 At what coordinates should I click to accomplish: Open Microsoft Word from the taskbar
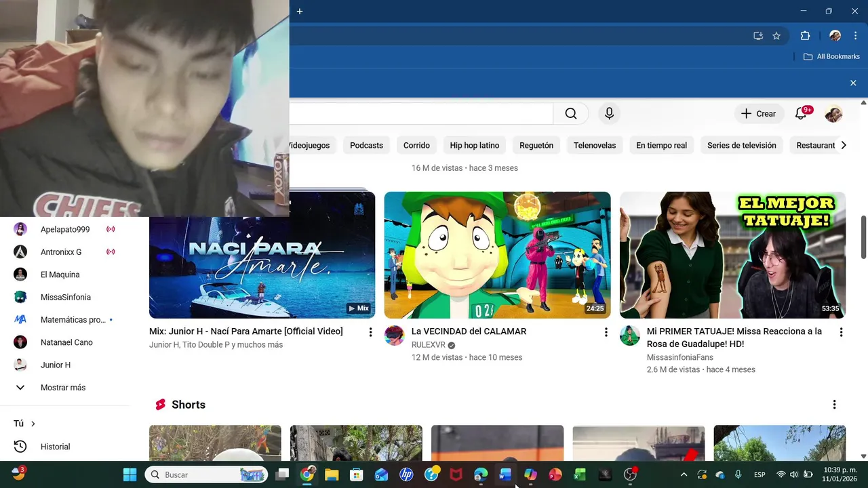[505, 474]
